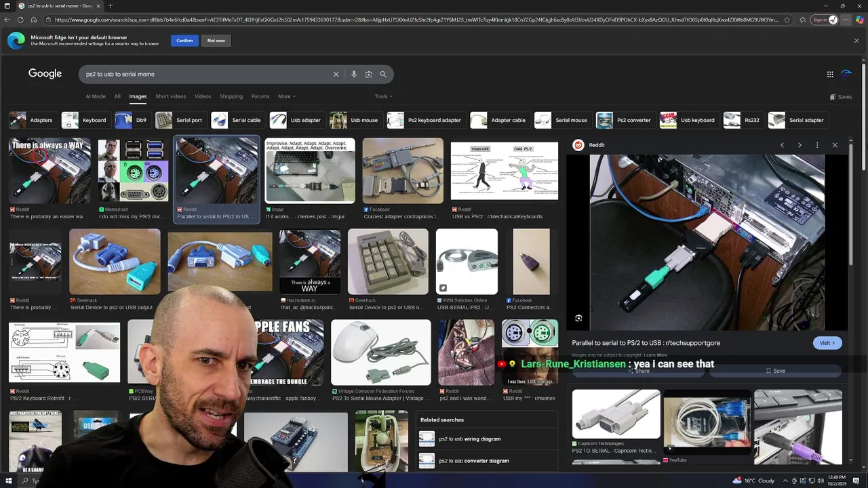
Task: Show the previous image in preview panel
Action: click(782, 145)
